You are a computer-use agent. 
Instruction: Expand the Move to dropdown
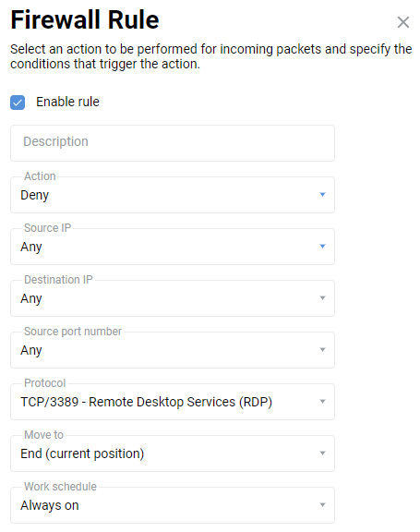coord(173,453)
